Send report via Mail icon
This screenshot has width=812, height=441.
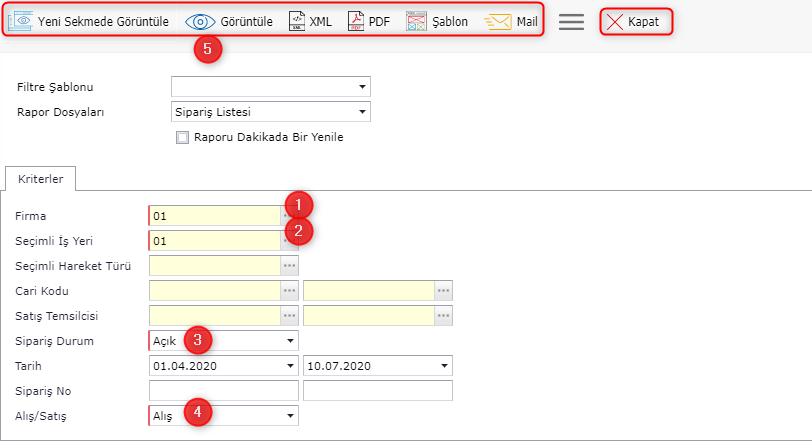[498, 22]
